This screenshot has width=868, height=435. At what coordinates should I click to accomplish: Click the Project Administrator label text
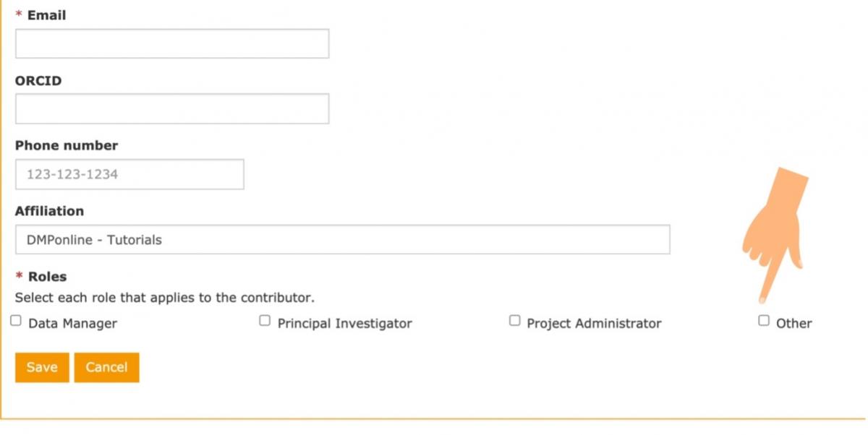pos(594,324)
